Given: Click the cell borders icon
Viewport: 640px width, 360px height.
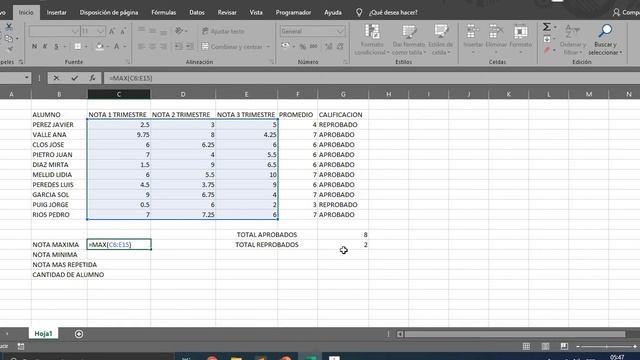Looking at the screenshot, I should pyautogui.click(x=78, y=47).
